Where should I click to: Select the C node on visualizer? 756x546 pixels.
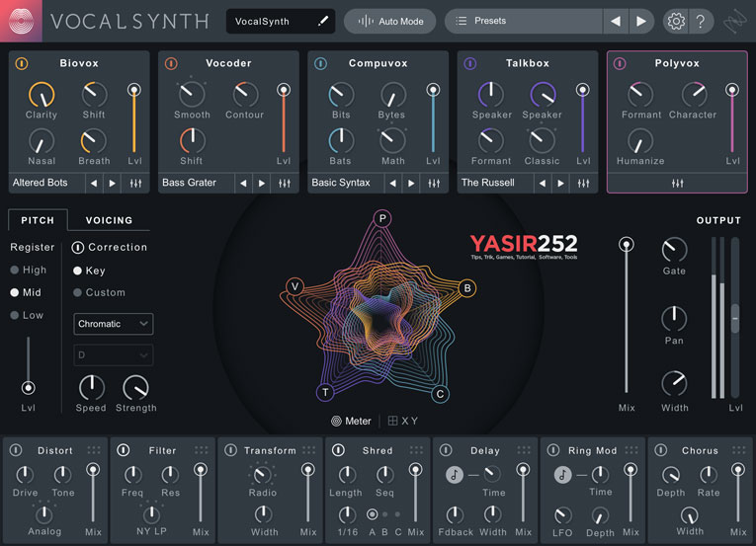pyautogui.click(x=440, y=394)
